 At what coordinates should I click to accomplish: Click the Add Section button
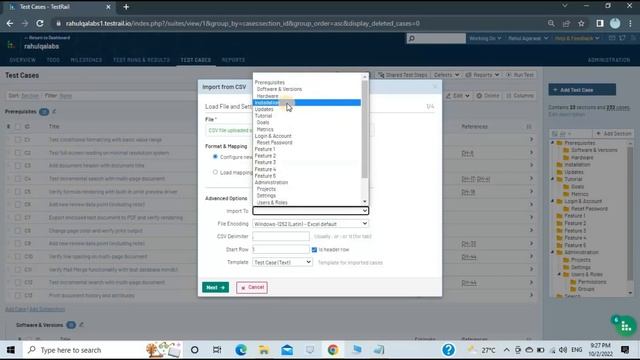tap(613, 133)
